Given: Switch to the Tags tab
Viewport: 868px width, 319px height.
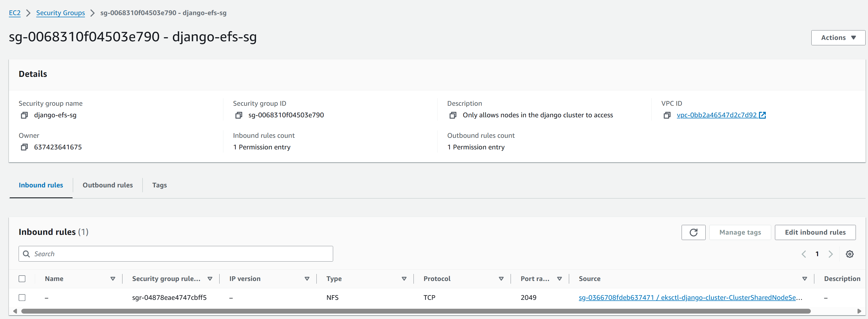Looking at the screenshot, I should click(x=159, y=185).
